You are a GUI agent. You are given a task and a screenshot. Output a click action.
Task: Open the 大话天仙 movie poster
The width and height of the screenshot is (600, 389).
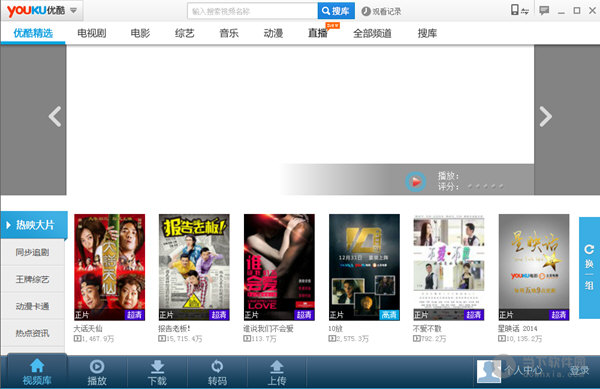click(109, 267)
